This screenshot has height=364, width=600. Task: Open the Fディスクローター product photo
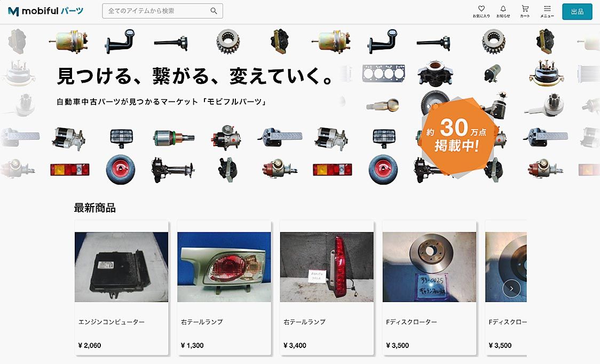pos(429,267)
